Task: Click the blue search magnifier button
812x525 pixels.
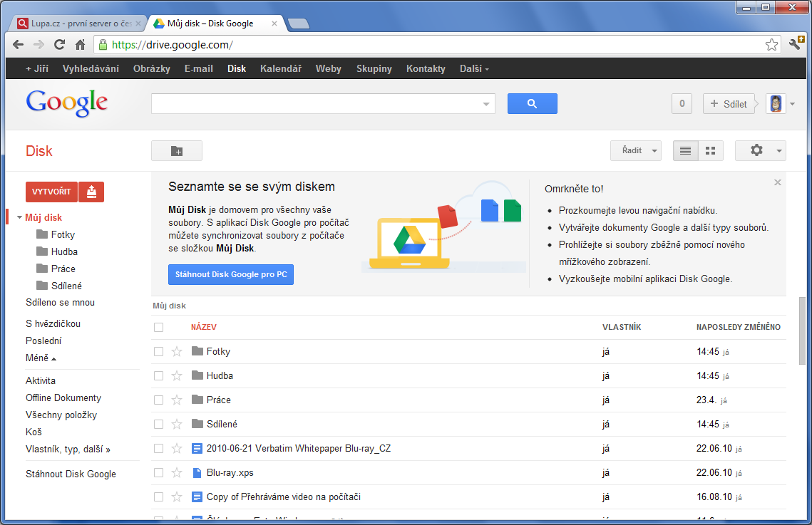Action: pyautogui.click(x=533, y=103)
